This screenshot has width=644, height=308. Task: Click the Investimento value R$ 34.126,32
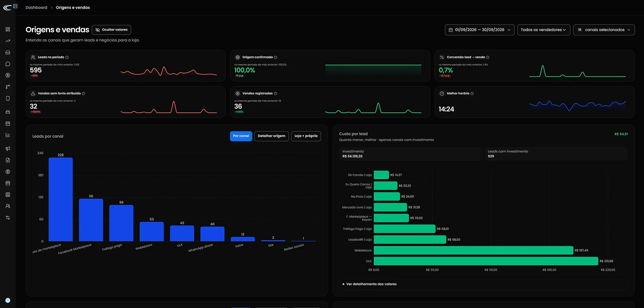[352, 156]
